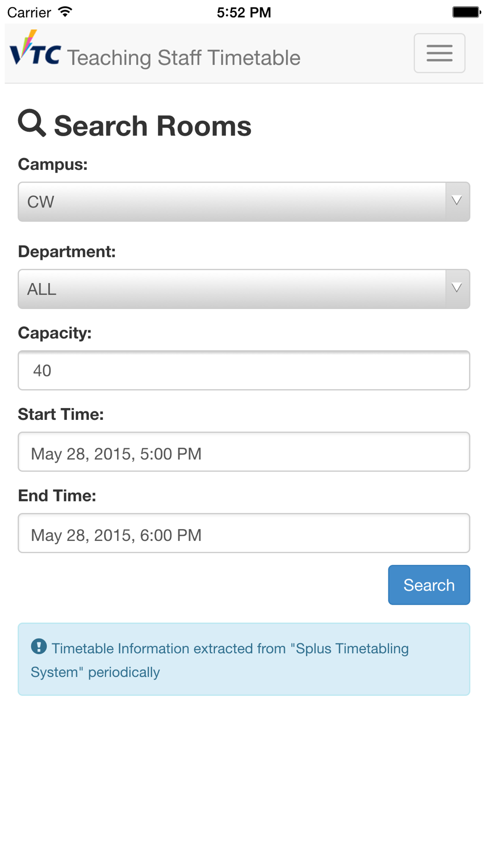Select the End Time field
This screenshot has width=488, height=868.
click(x=244, y=533)
